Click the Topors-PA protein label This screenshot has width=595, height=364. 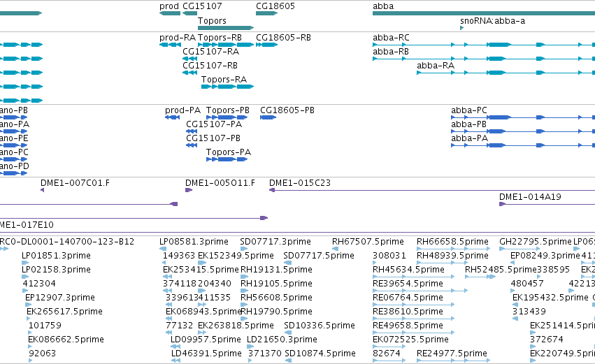click(229, 152)
